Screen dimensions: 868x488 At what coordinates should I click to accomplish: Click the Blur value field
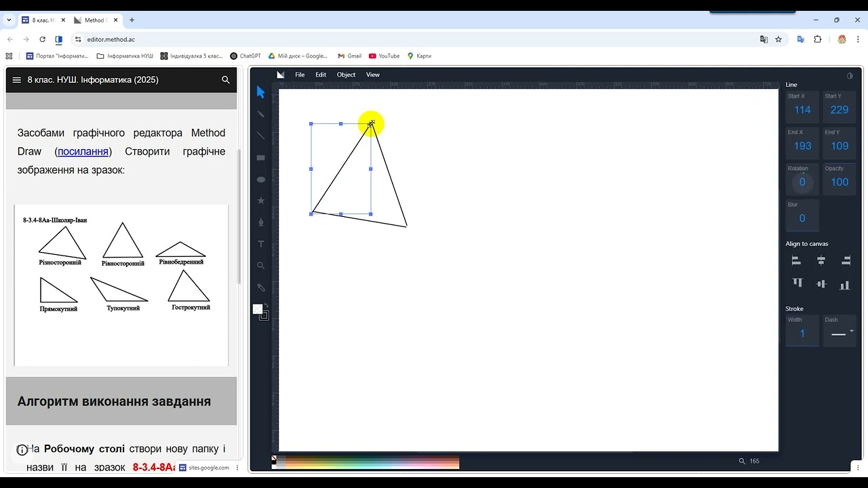coord(802,218)
